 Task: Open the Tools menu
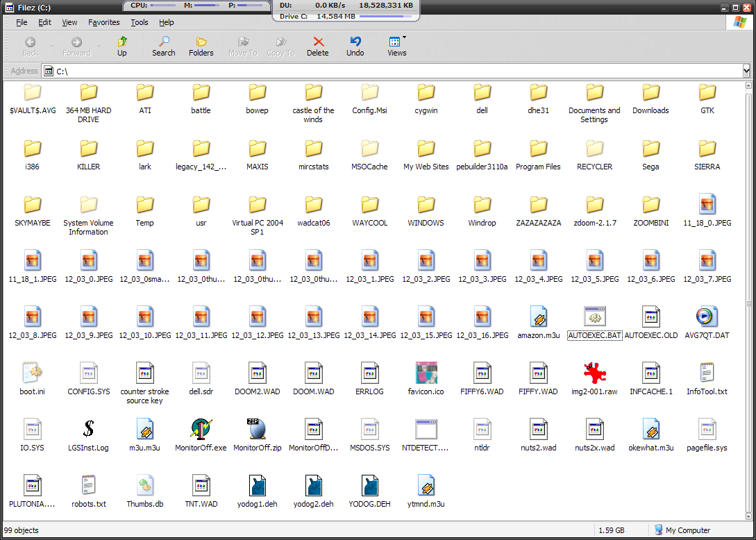tap(140, 22)
